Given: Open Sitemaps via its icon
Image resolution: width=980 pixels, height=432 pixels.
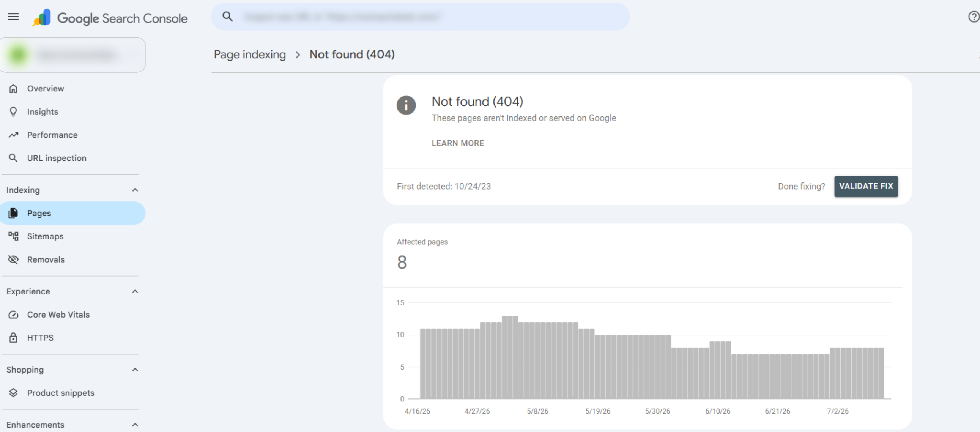Looking at the screenshot, I should 13,236.
